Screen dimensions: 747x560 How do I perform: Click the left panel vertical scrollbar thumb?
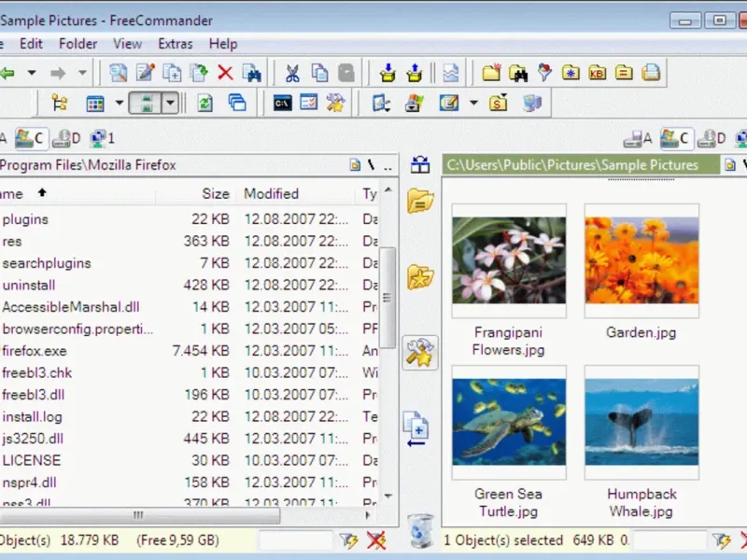click(x=388, y=298)
